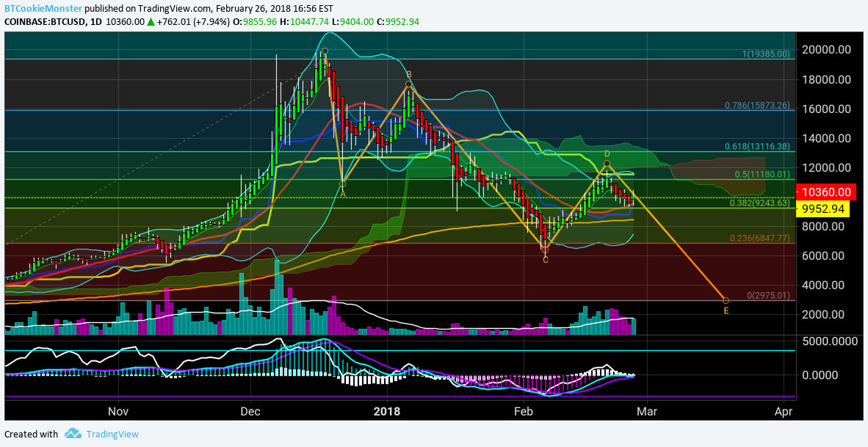Click the TradingView cloud logo icon
Image resolution: width=868 pixels, height=447 pixels.
coord(73,434)
